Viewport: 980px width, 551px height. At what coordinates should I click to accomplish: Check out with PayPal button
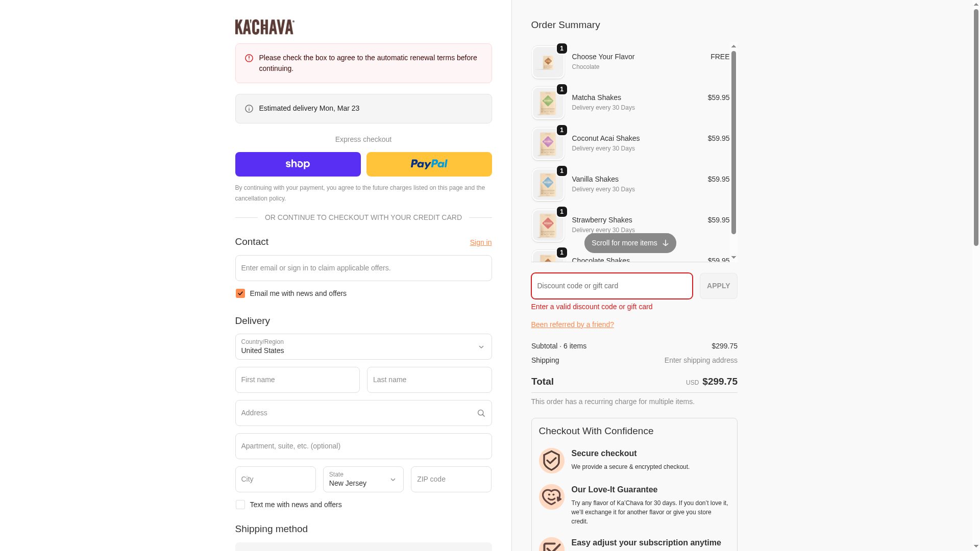(x=429, y=164)
